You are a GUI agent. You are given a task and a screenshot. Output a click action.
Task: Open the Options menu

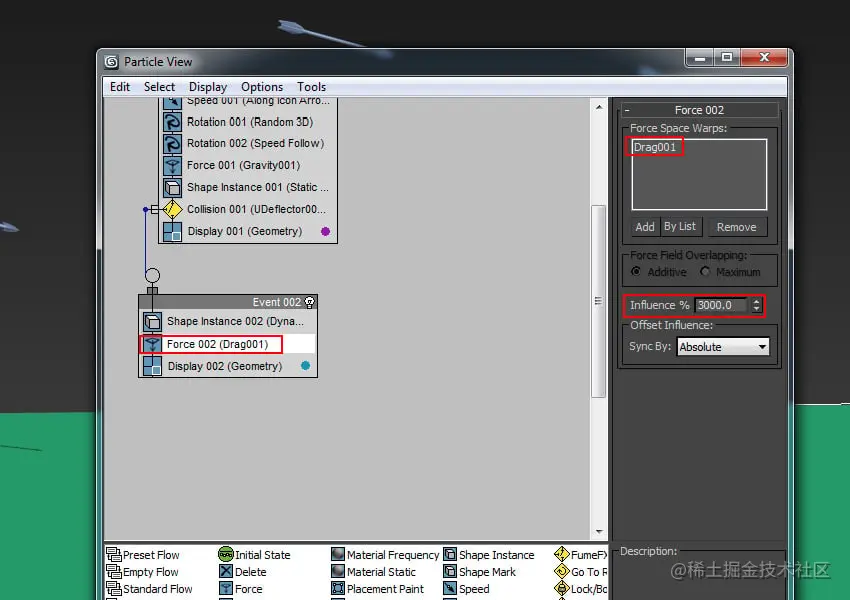(262, 87)
